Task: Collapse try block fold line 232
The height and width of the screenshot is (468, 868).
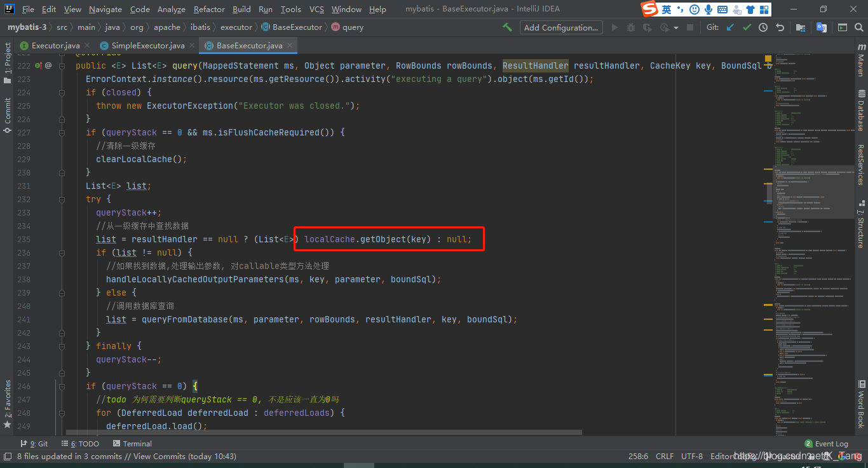Action: point(62,199)
